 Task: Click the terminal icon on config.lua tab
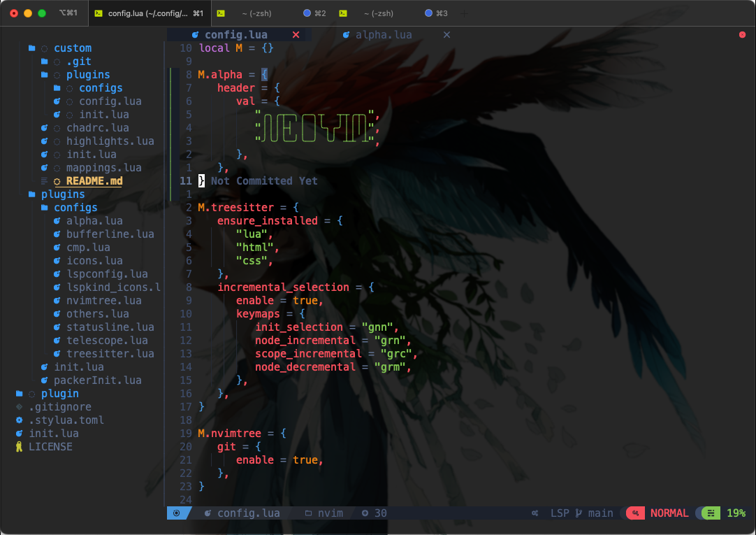click(x=99, y=13)
